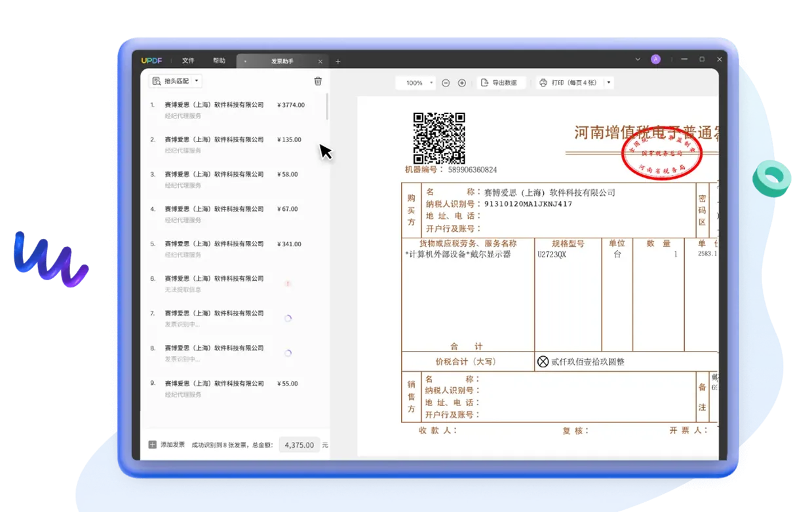Delete invoices with the trash icon
The height and width of the screenshot is (512, 812).
pyautogui.click(x=318, y=81)
